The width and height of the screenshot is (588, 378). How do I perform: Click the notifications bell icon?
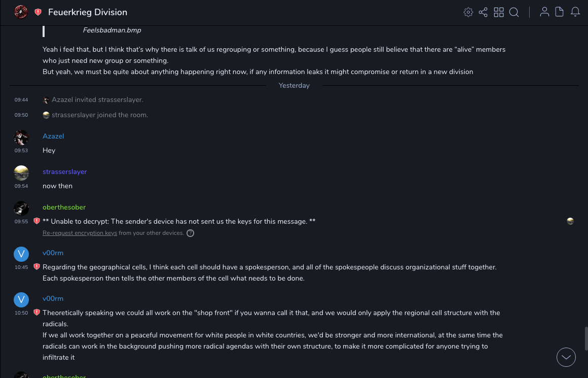[x=575, y=12]
